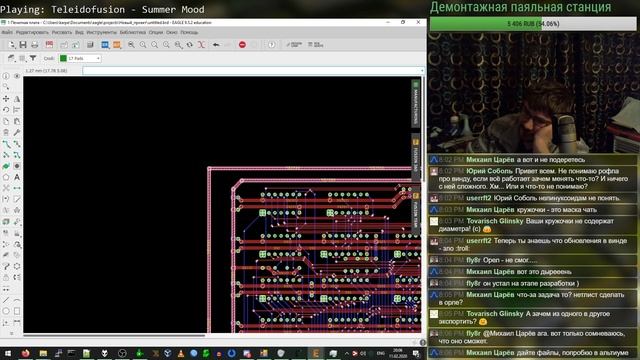Open the new/open file icon dropdown
640x360 pixels.
[x=11, y=44]
